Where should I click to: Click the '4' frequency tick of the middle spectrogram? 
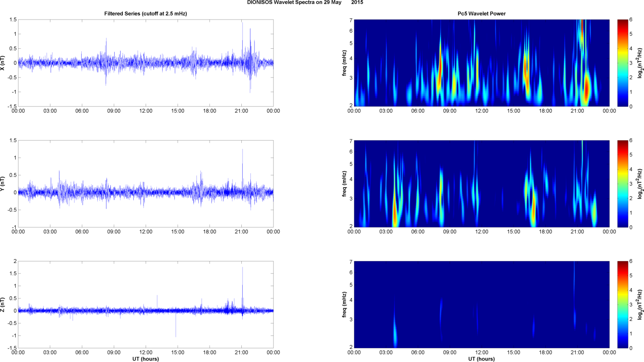[x=351, y=180]
